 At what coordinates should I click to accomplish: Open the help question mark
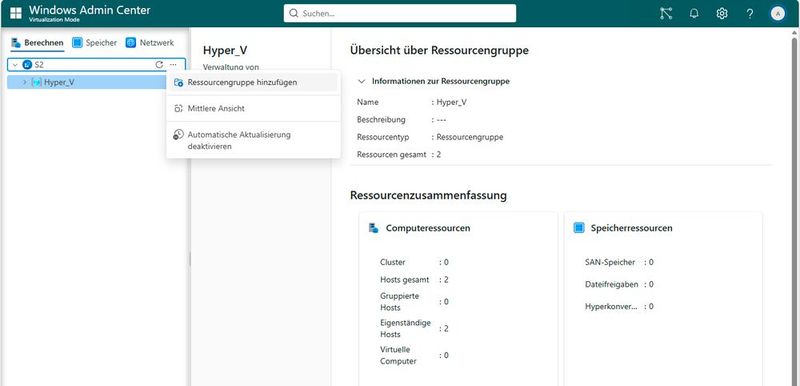[x=749, y=14]
